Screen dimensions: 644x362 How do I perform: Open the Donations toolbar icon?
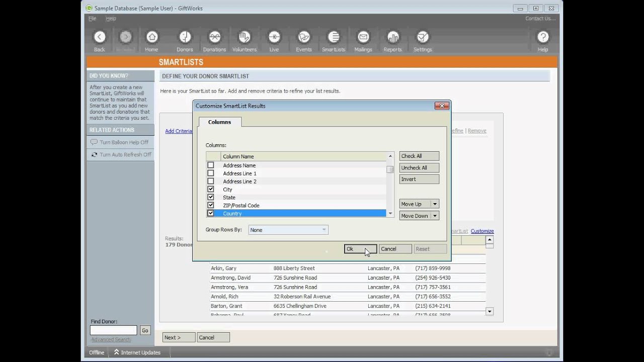coord(215,37)
